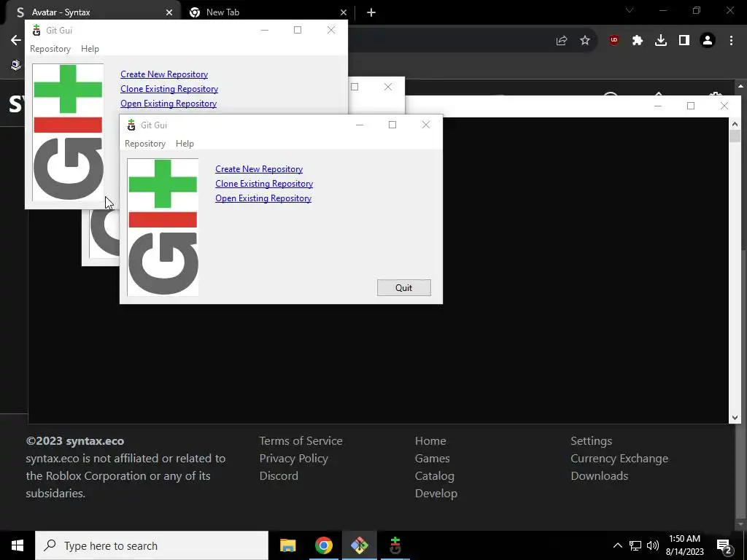
Task: Open Privacy Policy footer link
Action: 293,459
